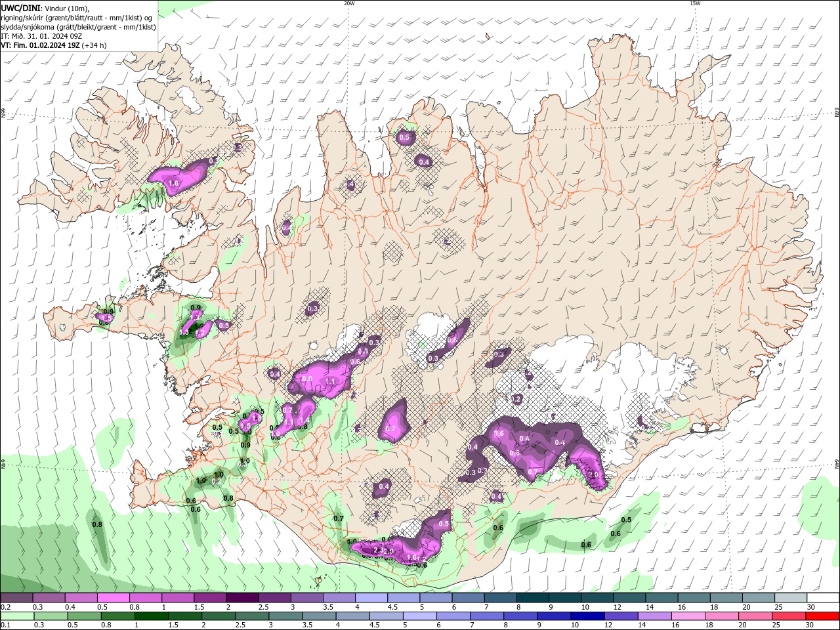Click the '0.4' legend scale label
This screenshot has height=630, width=840.
(x=70, y=607)
